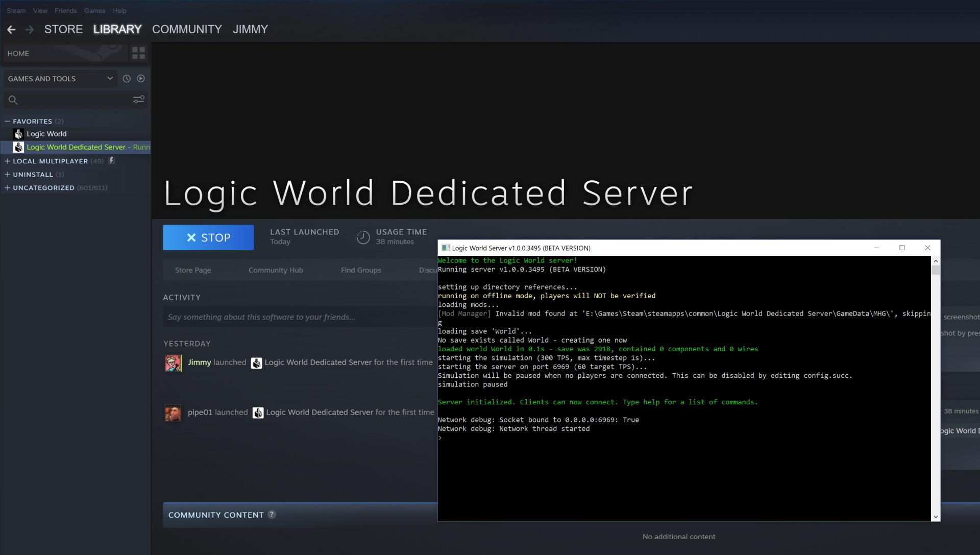Click the library search input field
The height and width of the screenshot is (555, 980).
click(x=71, y=100)
